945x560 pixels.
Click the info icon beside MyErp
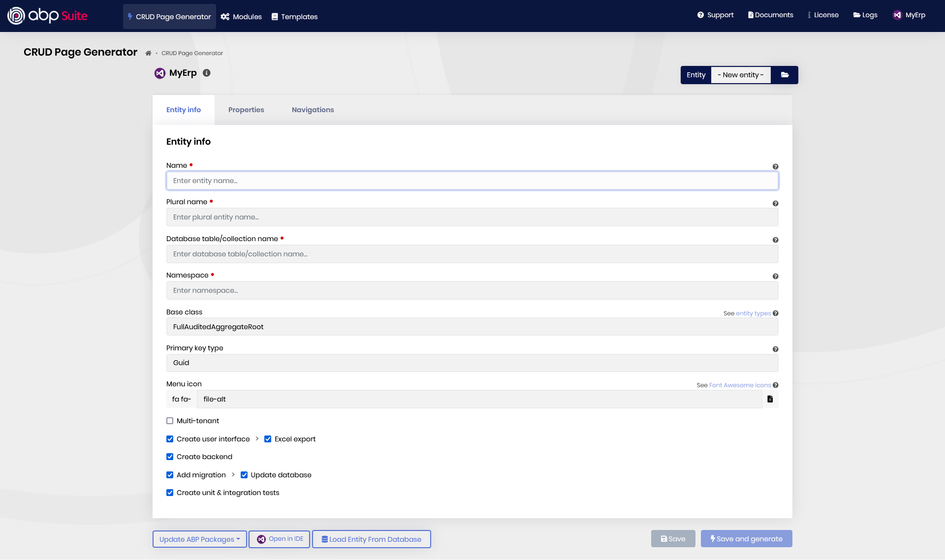pos(207,73)
